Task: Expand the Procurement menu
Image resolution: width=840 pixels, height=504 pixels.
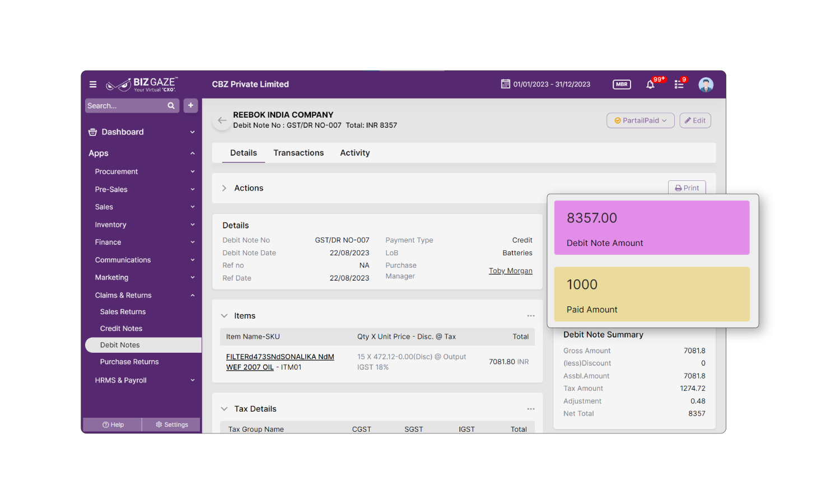Action: (x=192, y=172)
